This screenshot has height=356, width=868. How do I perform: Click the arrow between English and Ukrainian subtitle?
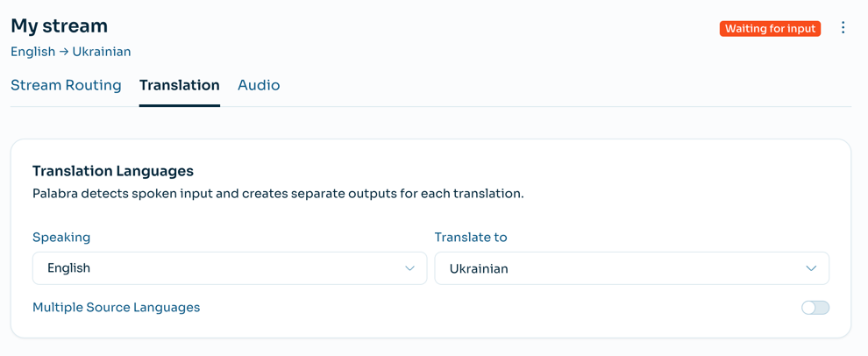tap(64, 52)
